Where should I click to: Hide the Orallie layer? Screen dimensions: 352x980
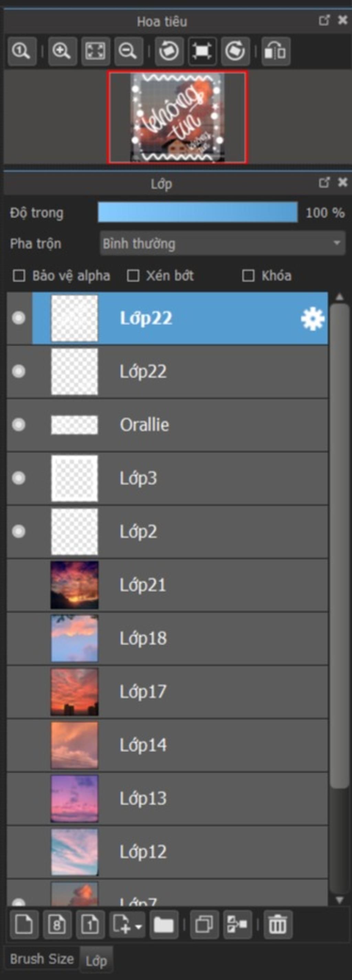click(x=19, y=424)
